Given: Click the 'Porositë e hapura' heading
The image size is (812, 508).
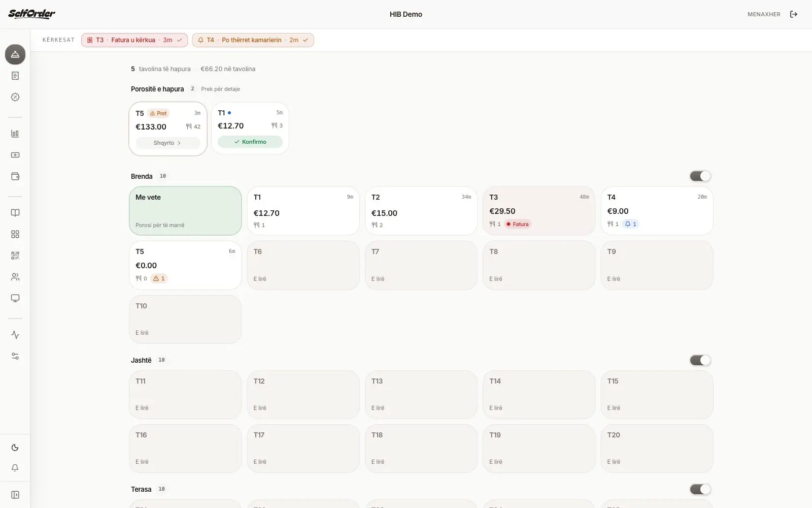Looking at the screenshot, I should 157,89.
